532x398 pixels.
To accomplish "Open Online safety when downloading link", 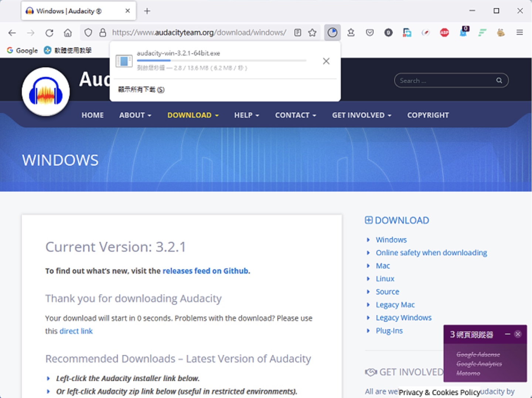I will (431, 253).
